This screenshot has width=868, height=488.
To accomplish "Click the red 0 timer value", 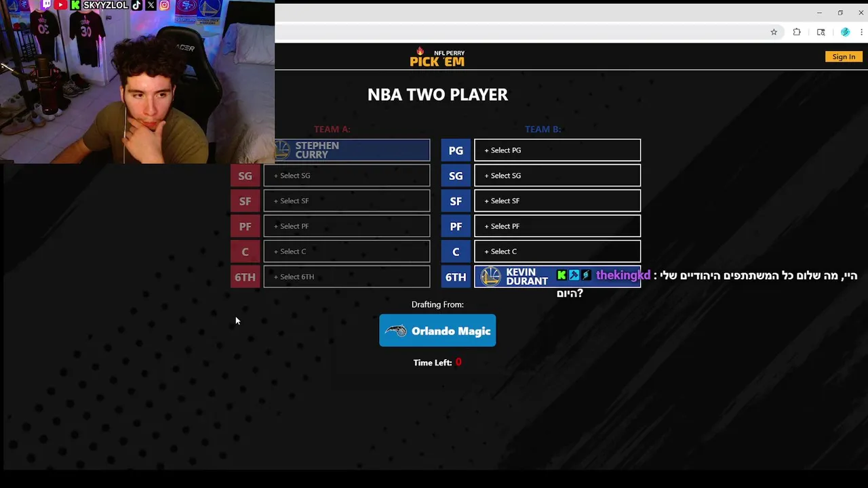I will [x=458, y=362].
